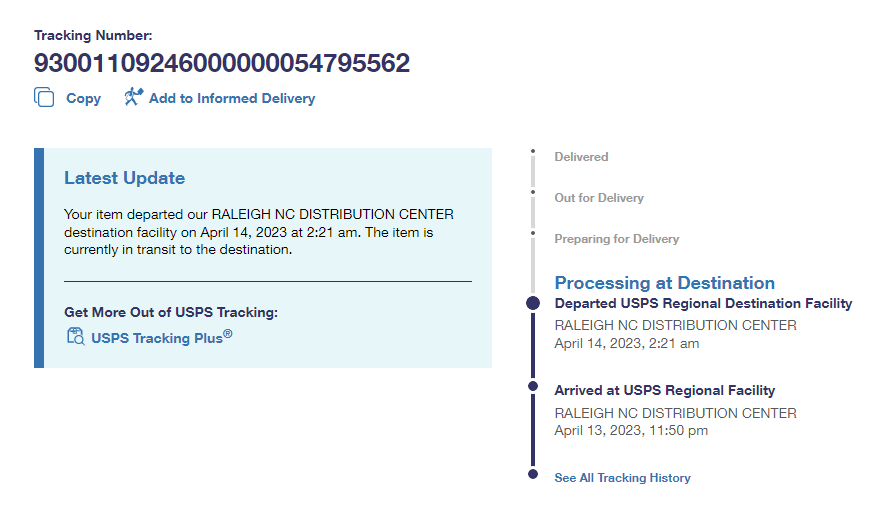Click the timeline dot beside See All Tracking History
Screen dimensions: 889x505
pos(533,474)
